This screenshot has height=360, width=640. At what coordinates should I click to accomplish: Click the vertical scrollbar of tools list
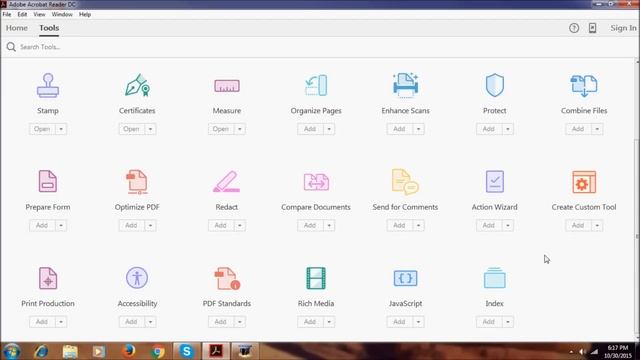637,237
